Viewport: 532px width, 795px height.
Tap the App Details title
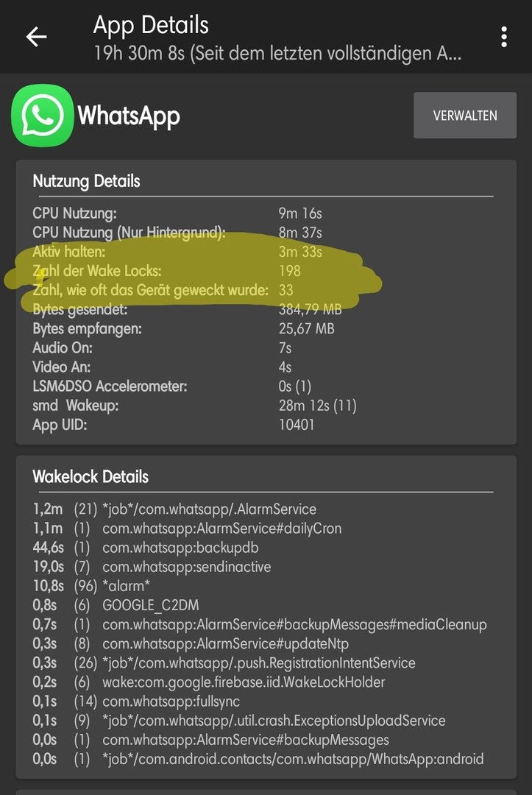point(151,24)
